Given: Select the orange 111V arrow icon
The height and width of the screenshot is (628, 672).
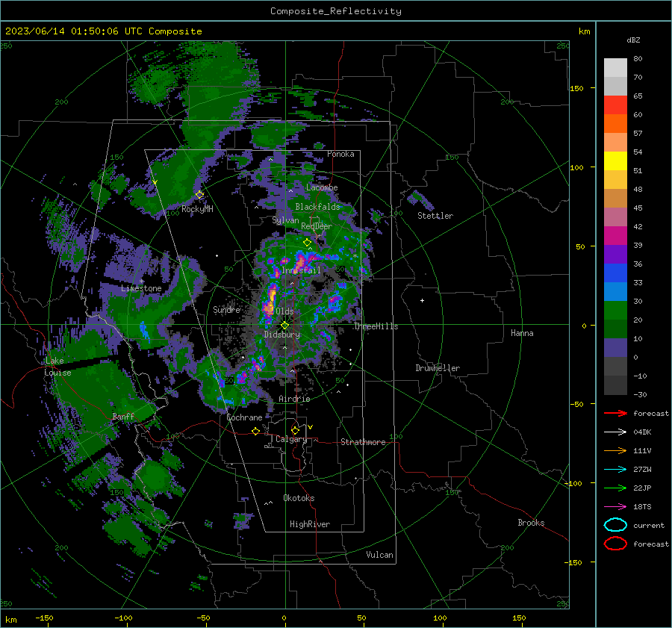Looking at the screenshot, I should [615, 450].
